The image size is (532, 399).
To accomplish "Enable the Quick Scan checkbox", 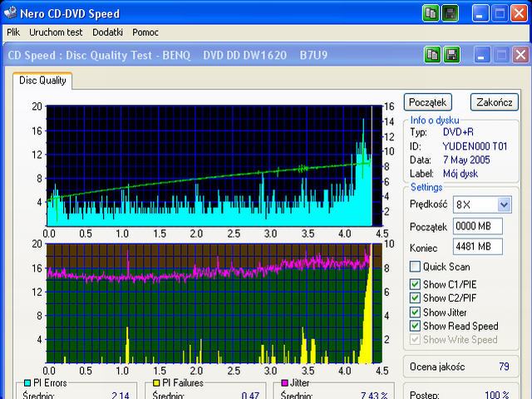I will pyautogui.click(x=415, y=267).
